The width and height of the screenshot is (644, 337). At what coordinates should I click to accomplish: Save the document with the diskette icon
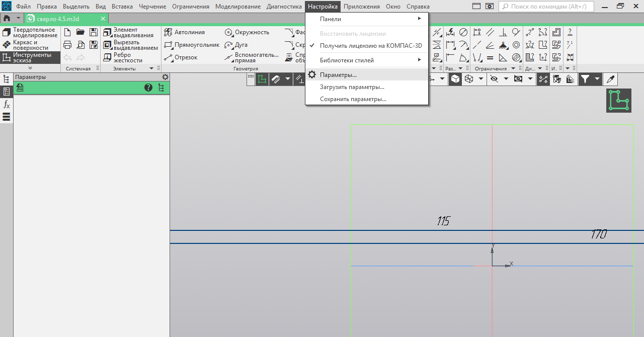click(94, 32)
